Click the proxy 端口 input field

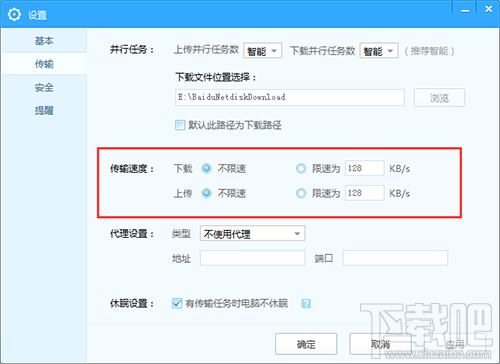(x=395, y=258)
